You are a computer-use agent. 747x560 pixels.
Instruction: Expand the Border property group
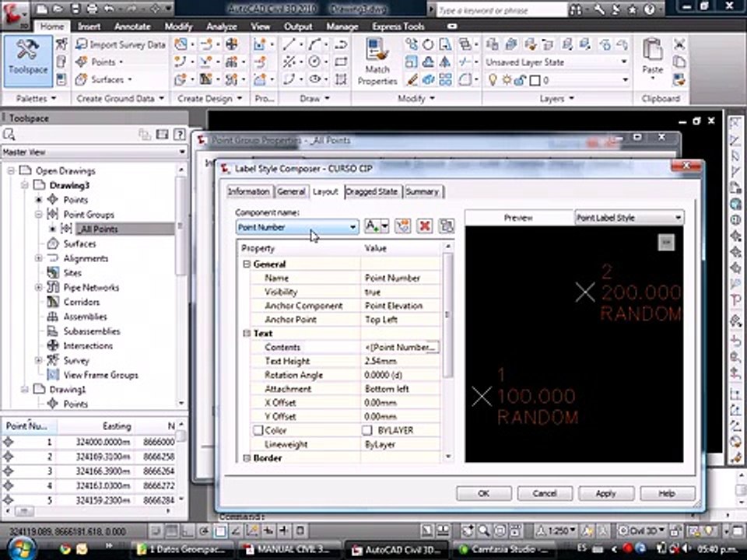tap(247, 458)
